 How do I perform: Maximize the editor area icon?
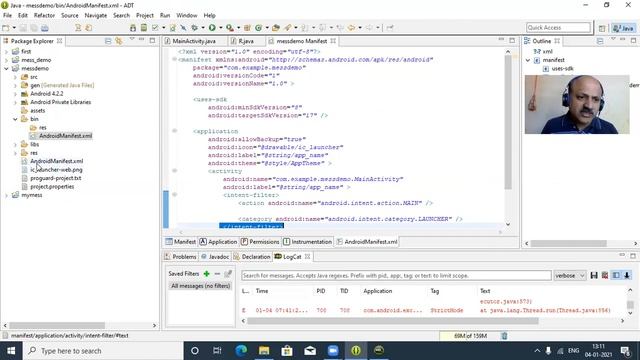(x=512, y=40)
